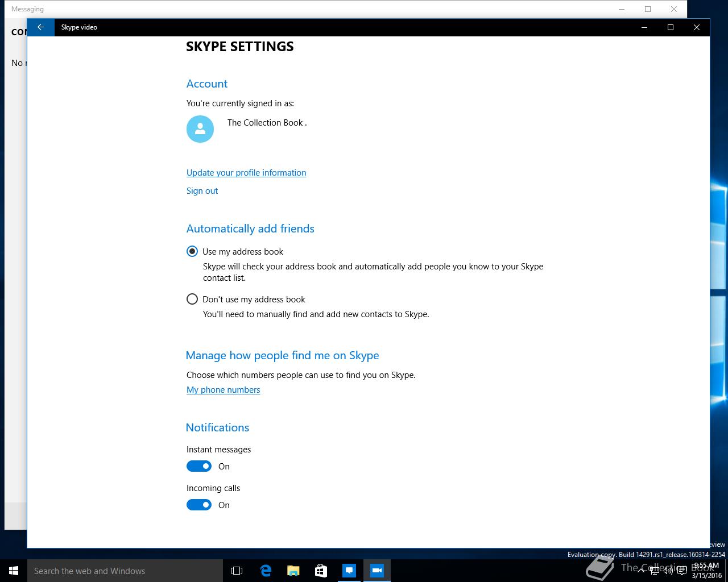Image resolution: width=728 pixels, height=582 pixels.
Task: Go back with the Skype video arrow
Action: [x=41, y=27]
